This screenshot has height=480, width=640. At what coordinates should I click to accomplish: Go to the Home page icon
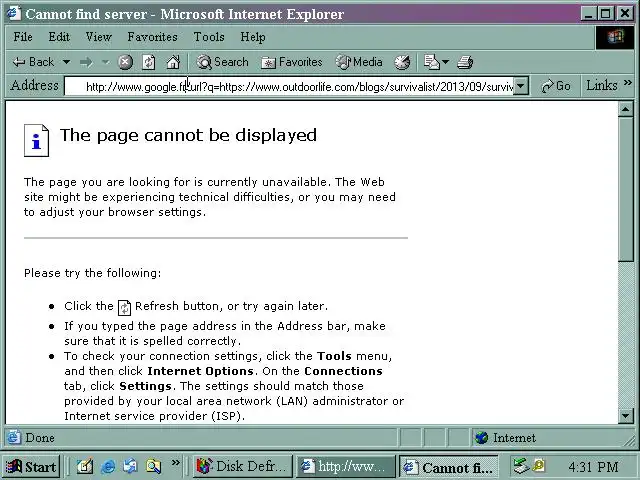pos(173,62)
